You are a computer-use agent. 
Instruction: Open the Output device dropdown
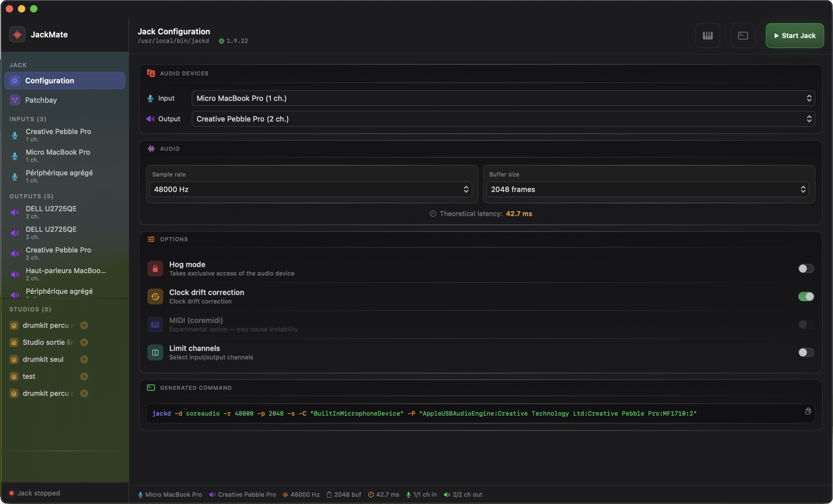(x=503, y=119)
